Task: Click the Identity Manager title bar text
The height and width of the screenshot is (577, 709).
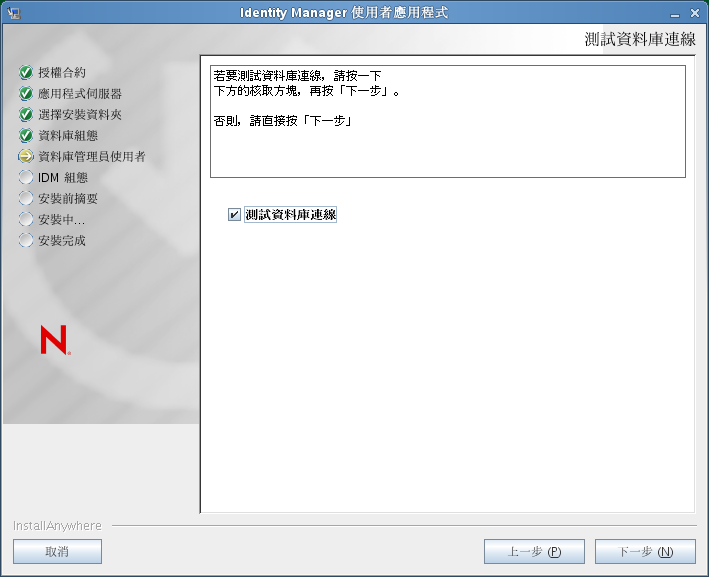Action: 344,13
